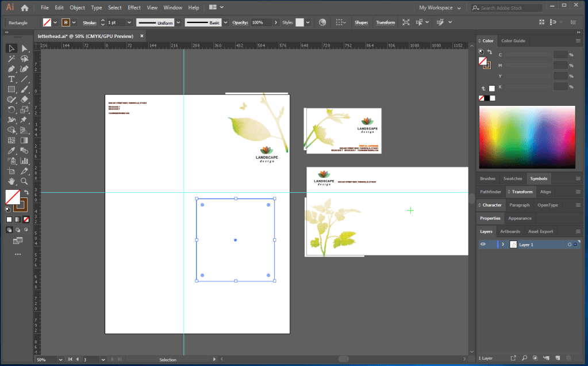Switch to the Swatches tab
Screen dimensions: 588x366
(513, 178)
